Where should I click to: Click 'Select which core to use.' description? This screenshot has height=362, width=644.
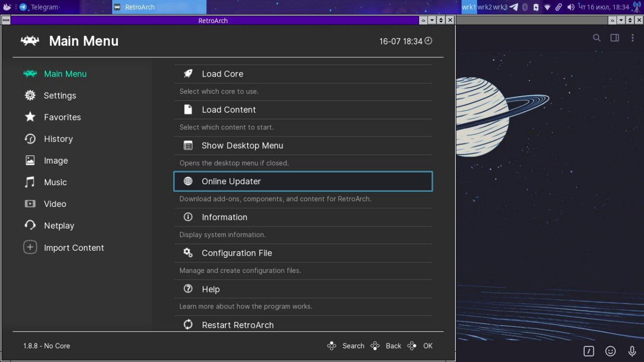(219, 92)
